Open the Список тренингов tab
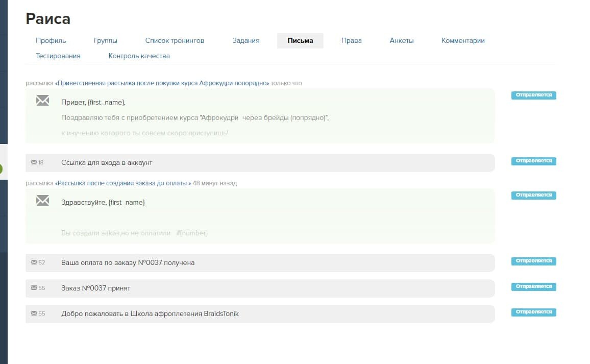590x364 pixels. (x=175, y=41)
